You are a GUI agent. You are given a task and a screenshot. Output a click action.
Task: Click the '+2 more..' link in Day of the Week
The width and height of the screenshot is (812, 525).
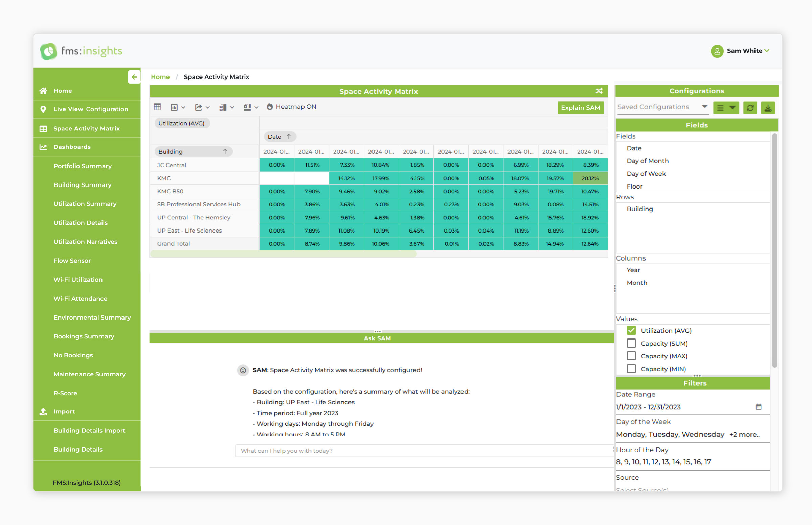[x=745, y=435]
